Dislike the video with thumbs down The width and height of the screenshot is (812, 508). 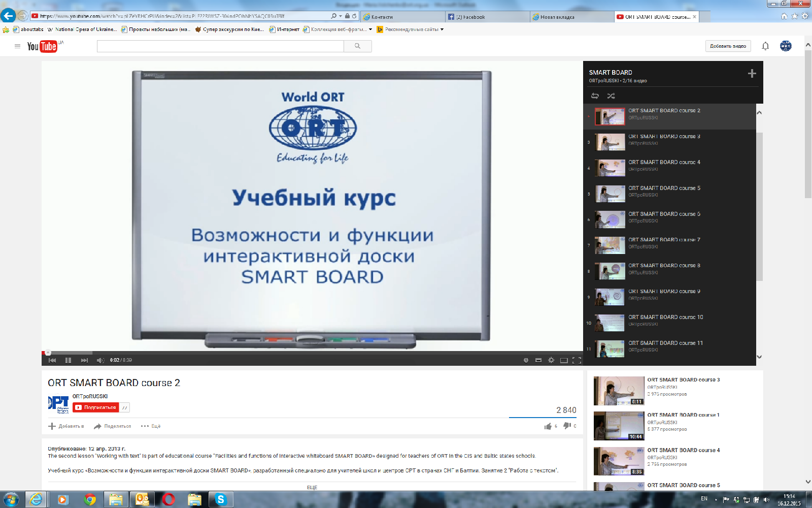[x=567, y=426]
